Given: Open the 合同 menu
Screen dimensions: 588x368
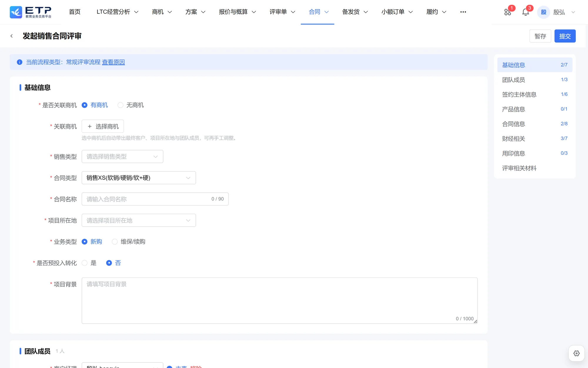Looking at the screenshot, I should [x=318, y=12].
